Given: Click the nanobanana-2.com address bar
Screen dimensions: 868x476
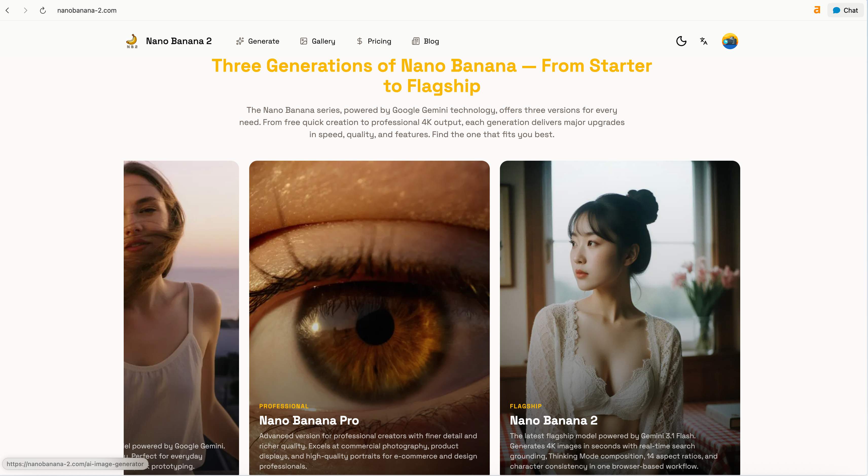Looking at the screenshot, I should pyautogui.click(x=87, y=10).
